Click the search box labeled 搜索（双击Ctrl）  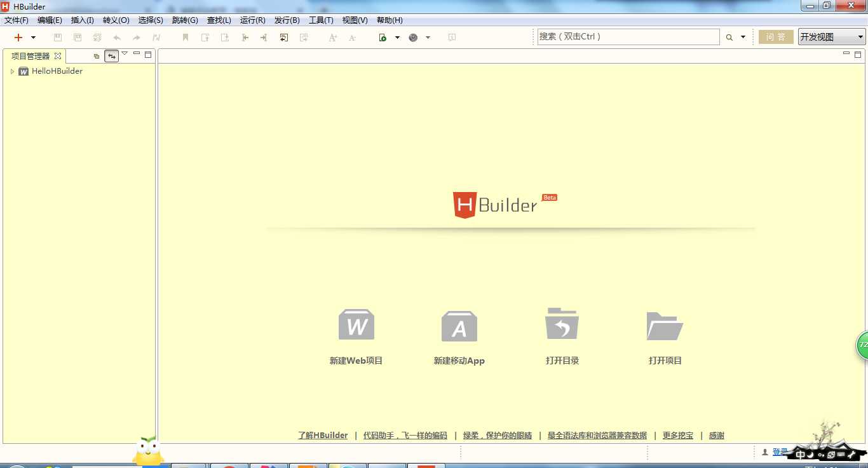[628, 37]
